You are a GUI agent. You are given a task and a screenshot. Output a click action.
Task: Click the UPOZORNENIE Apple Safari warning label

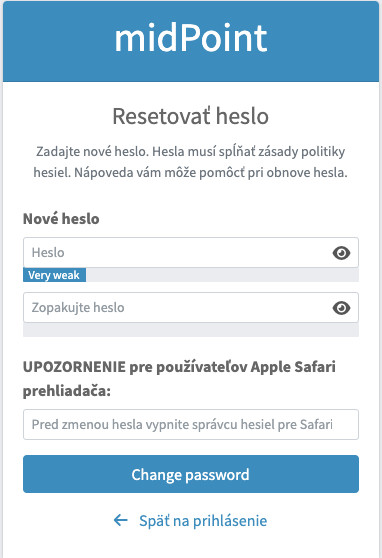coord(179,379)
